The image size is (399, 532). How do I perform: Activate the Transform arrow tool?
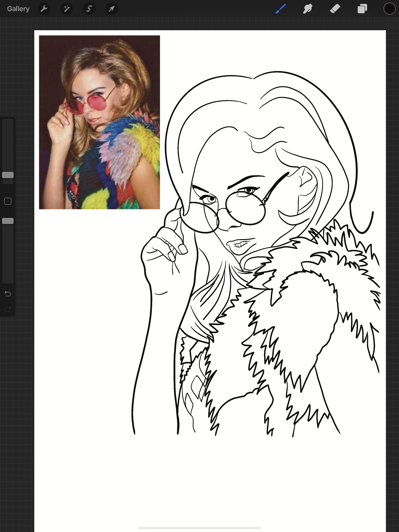pyautogui.click(x=112, y=9)
